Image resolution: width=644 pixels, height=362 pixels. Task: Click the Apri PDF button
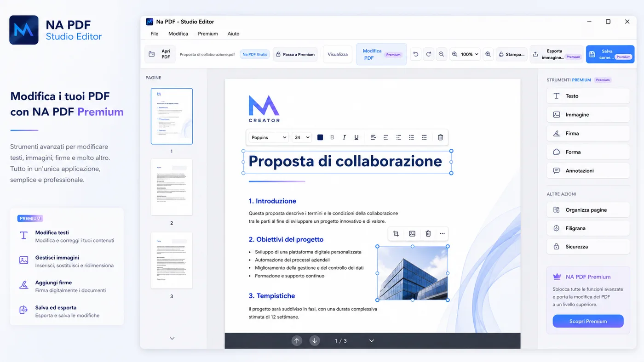[x=160, y=54]
